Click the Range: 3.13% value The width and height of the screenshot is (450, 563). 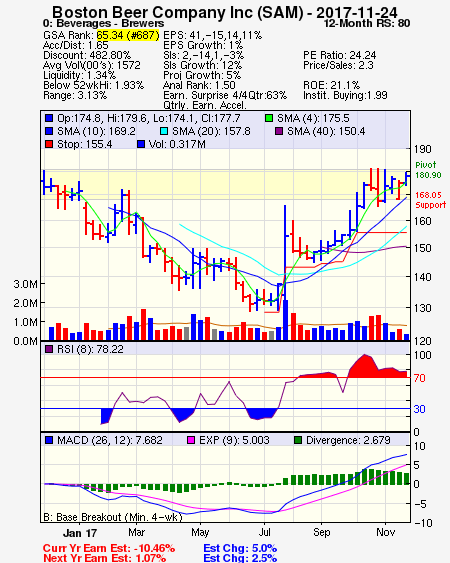[75, 96]
